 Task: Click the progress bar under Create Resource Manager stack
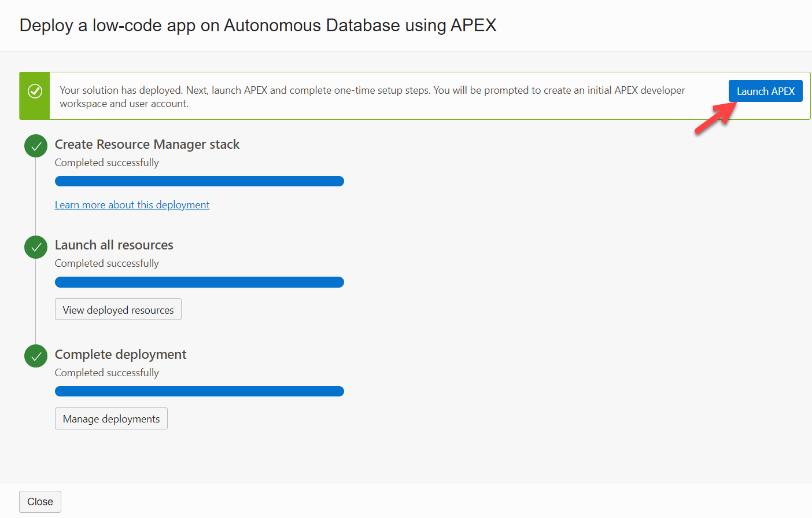(200, 181)
